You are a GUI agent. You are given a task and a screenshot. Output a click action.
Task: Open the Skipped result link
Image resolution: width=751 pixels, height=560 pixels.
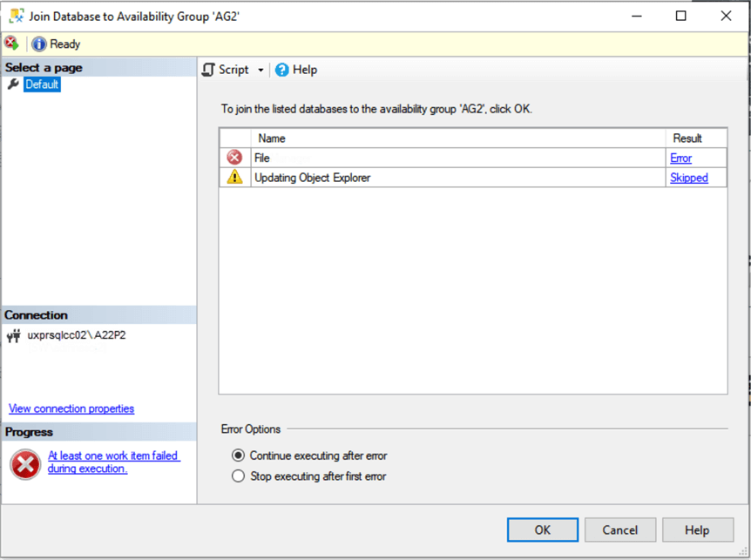[689, 178]
